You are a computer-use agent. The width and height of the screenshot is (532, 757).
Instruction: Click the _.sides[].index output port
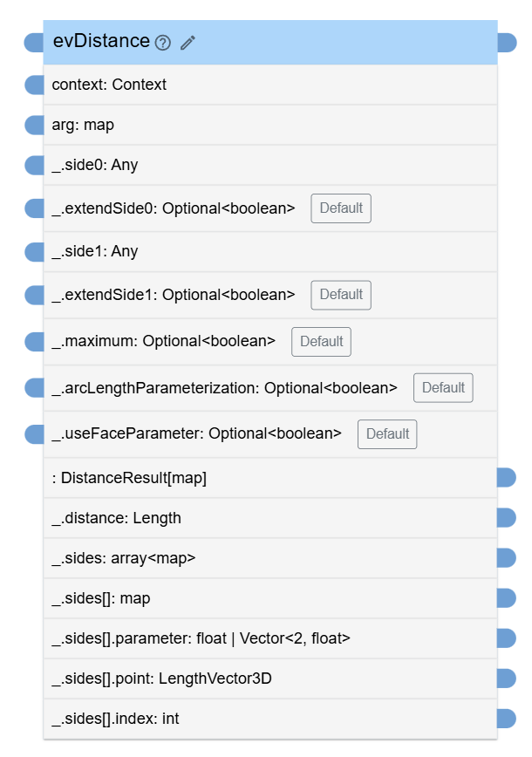tap(507, 719)
